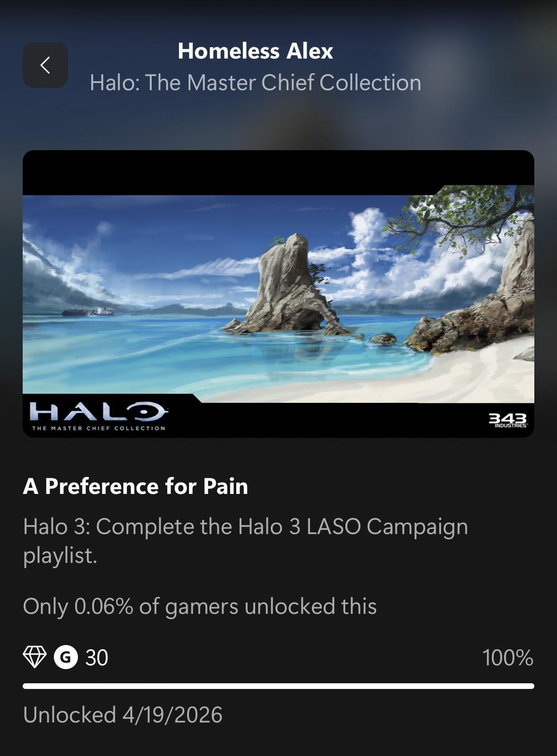Tap the Unlocked 4/19/2026 date
557x756 pixels.
pos(123,714)
